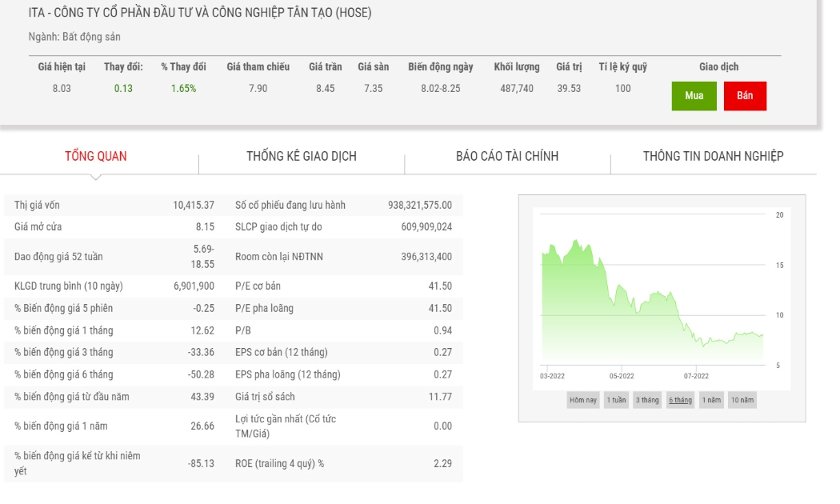Click the P/B value 0.94
The width and height of the screenshot is (840, 504).
(442, 330)
